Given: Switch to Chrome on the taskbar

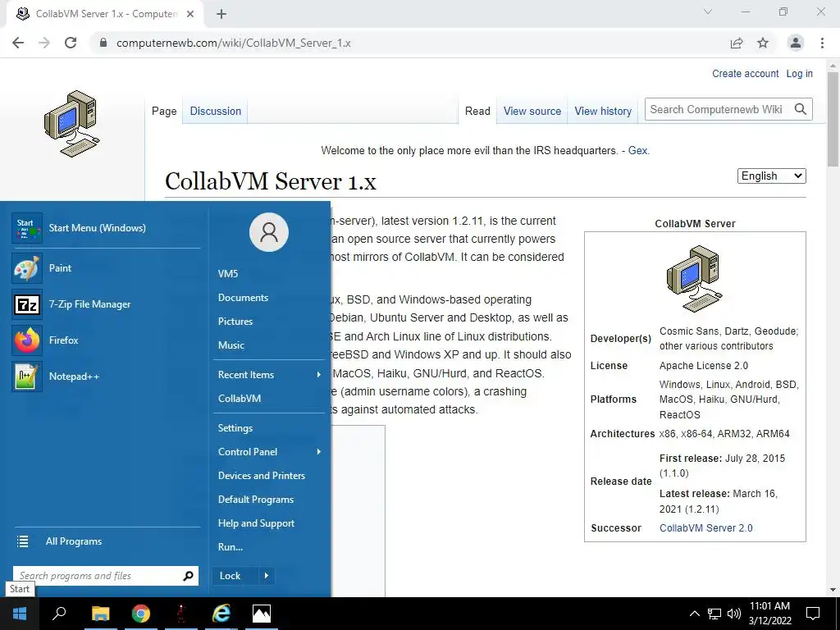Looking at the screenshot, I should coord(141,614).
